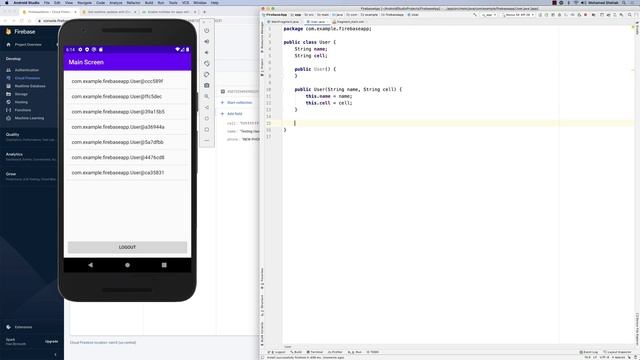Open the device selector dropdown in Android Studio

518,15
